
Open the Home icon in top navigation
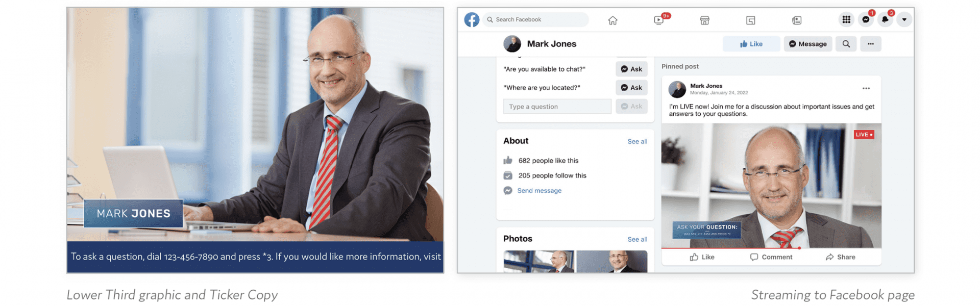click(612, 20)
